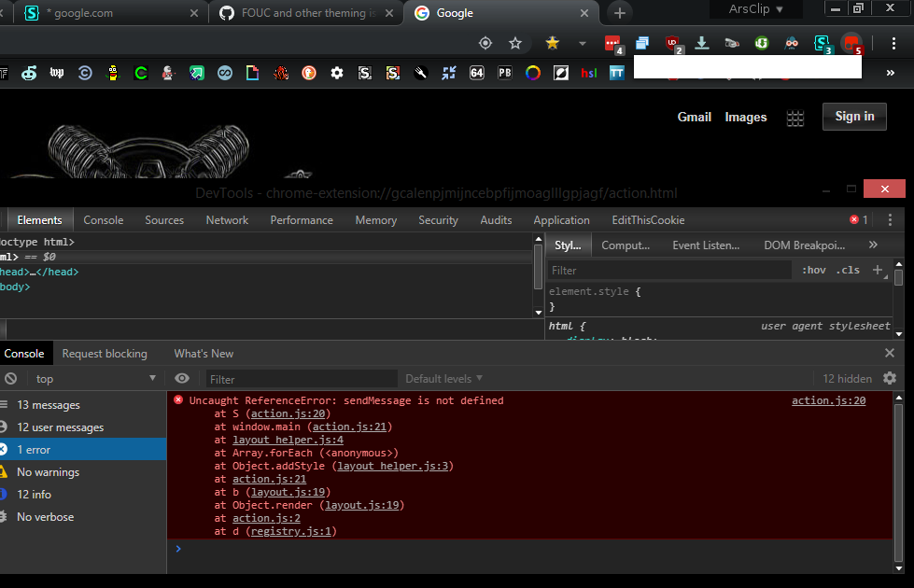Image resolution: width=914 pixels, height=588 pixels.
Task: Click the DuckDuckGo bookmark icon
Action: [309, 73]
